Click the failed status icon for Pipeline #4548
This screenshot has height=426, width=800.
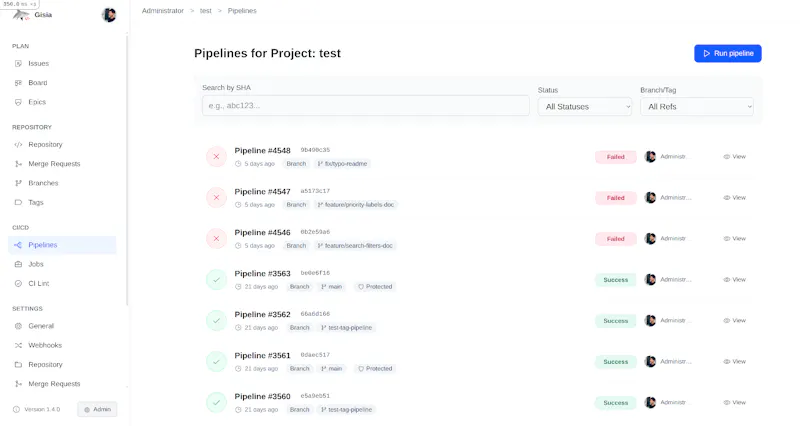pyautogui.click(x=216, y=157)
